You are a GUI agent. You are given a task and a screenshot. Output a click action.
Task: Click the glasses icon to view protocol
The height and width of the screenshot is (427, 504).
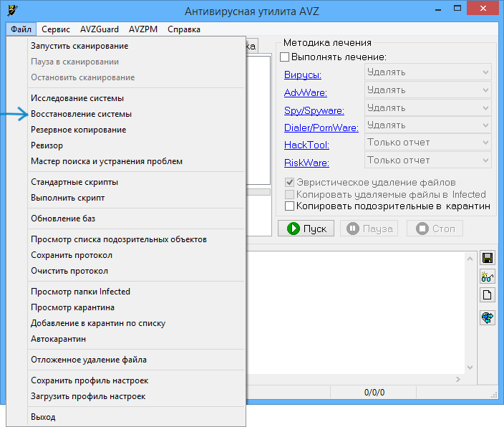click(x=488, y=277)
